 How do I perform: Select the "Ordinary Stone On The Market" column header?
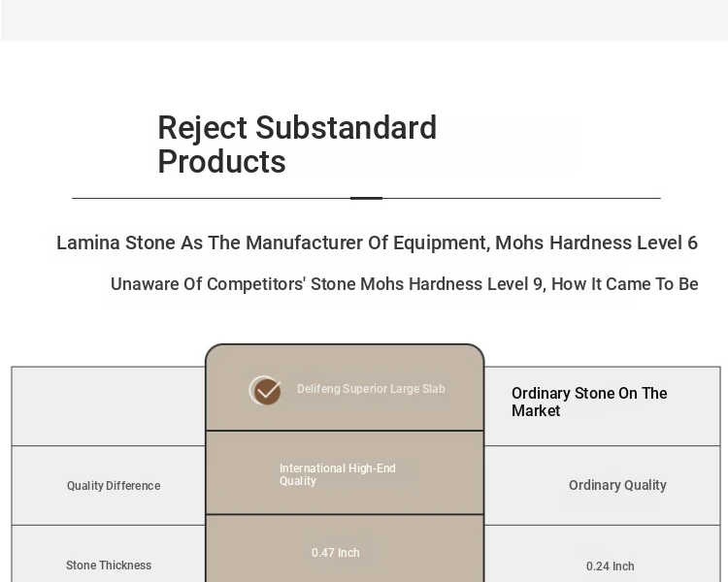(x=589, y=402)
